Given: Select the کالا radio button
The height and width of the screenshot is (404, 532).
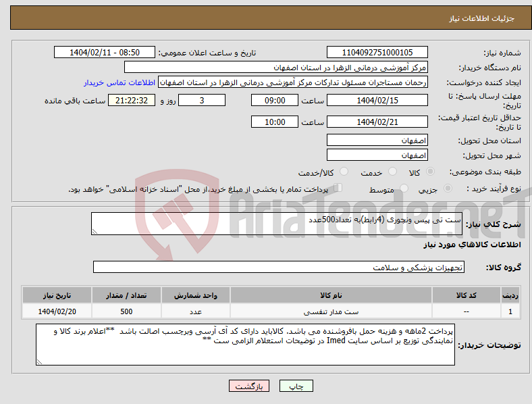Looking at the screenshot, I should (x=430, y=172).
